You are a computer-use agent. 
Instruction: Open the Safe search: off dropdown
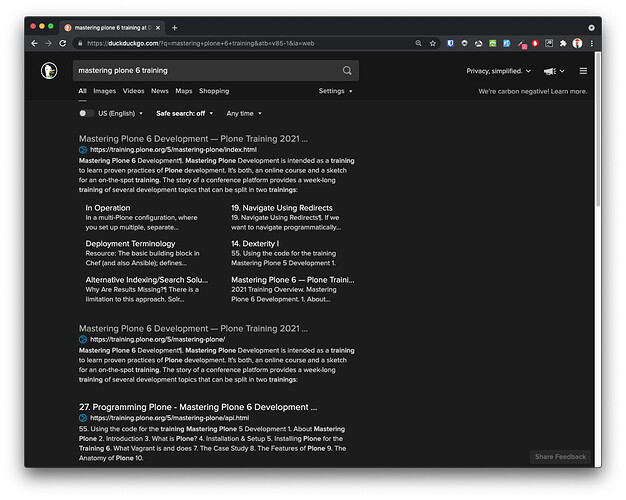click(184, 113)
